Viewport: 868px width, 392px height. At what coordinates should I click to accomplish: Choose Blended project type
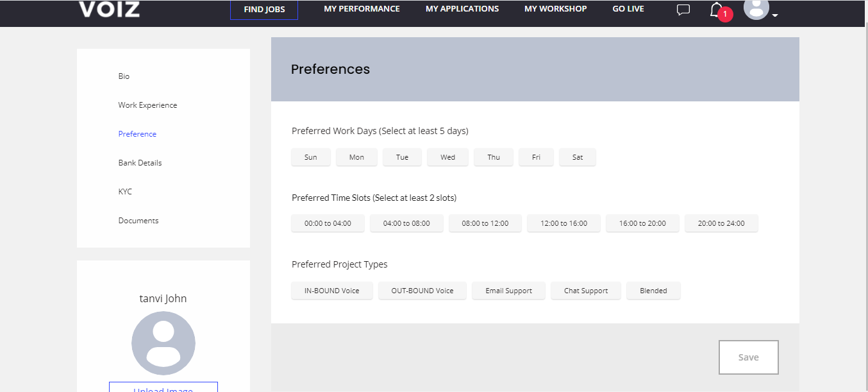pos(653,291)
